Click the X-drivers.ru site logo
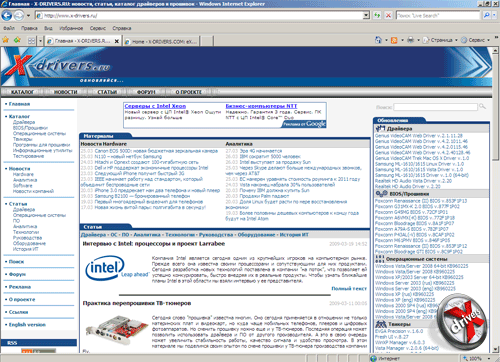Viewport: 500px width, 362px height. click(x=57, y=65)
